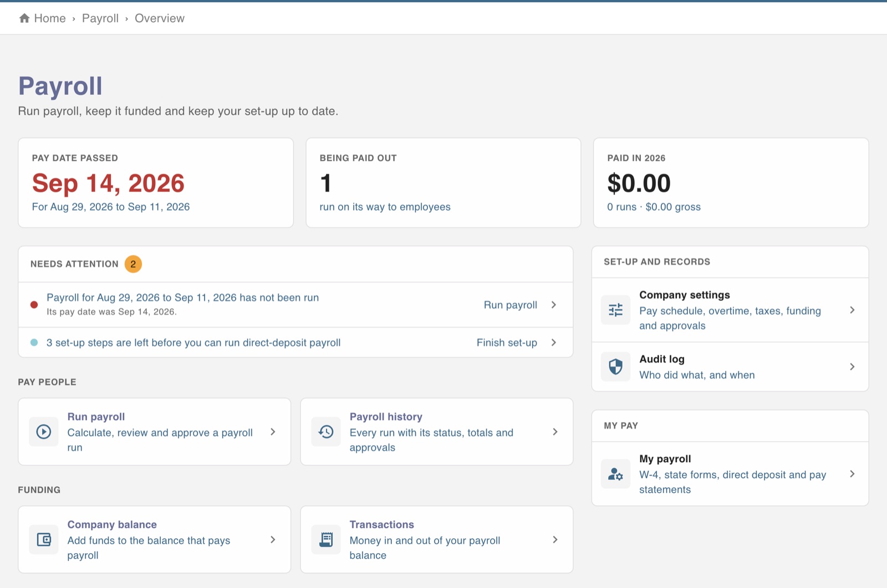Click the Company settings sliders icon

click(x=615, y=310)
